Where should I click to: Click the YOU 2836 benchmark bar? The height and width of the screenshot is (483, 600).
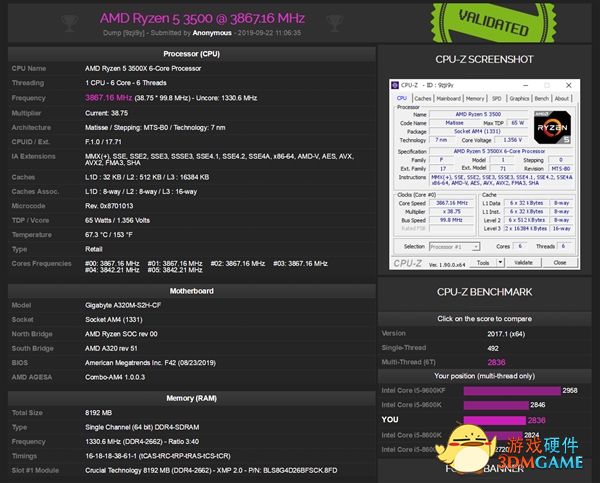tap(495, 420)
